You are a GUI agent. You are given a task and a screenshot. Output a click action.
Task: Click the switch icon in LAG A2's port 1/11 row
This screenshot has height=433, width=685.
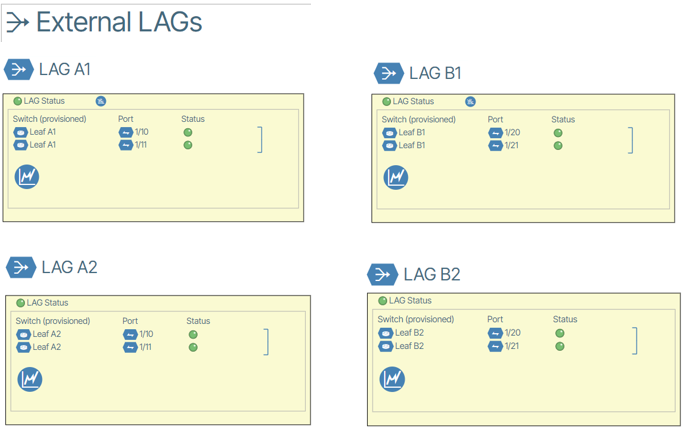coord(24,348)
